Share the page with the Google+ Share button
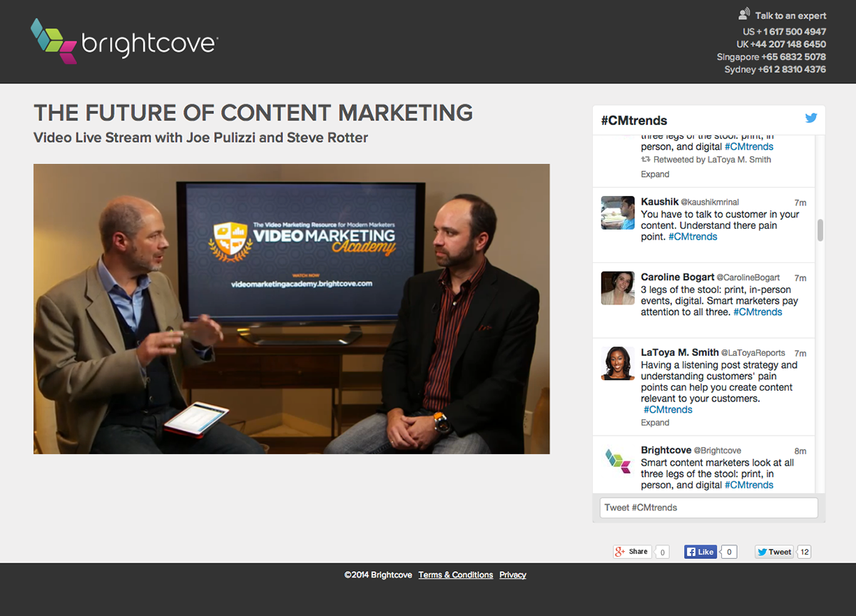The width and height of the screenshot is (856, 616). point(632,552)
